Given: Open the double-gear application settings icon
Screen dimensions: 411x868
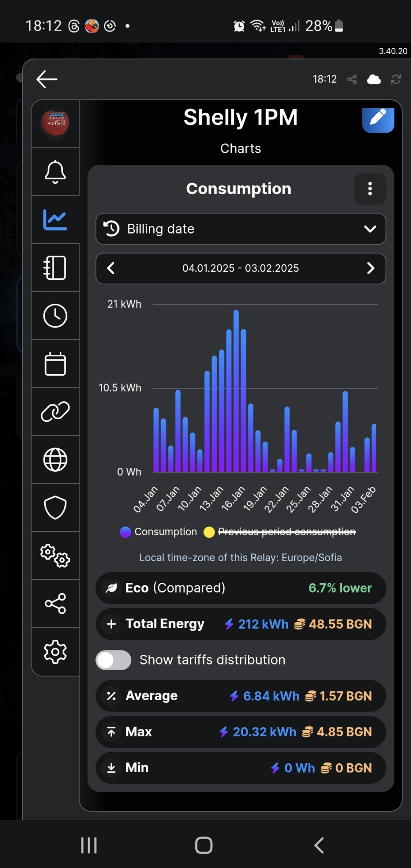Looking at the screenshot, I should coord(55,555).
